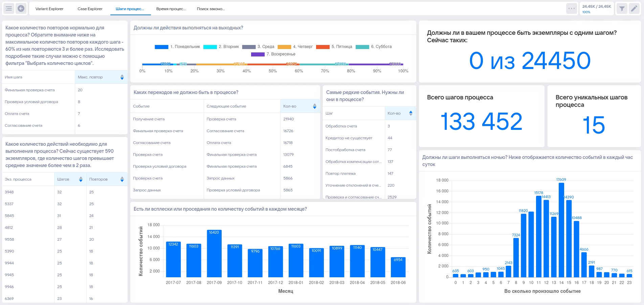Switch to Case Explorer tab
This screenshot has width=644, height=305.
coord(90,9)
